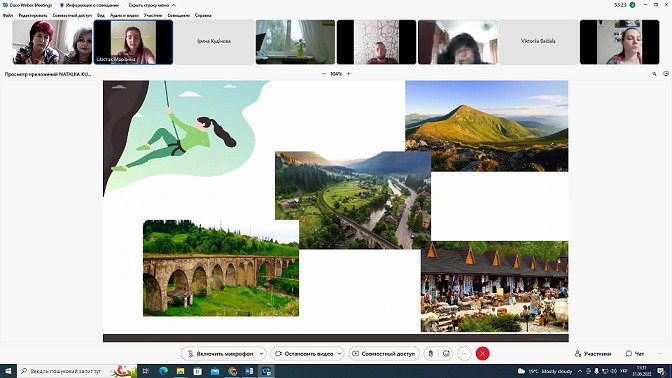Select the window with plant video thumbnail

[295, 42]
